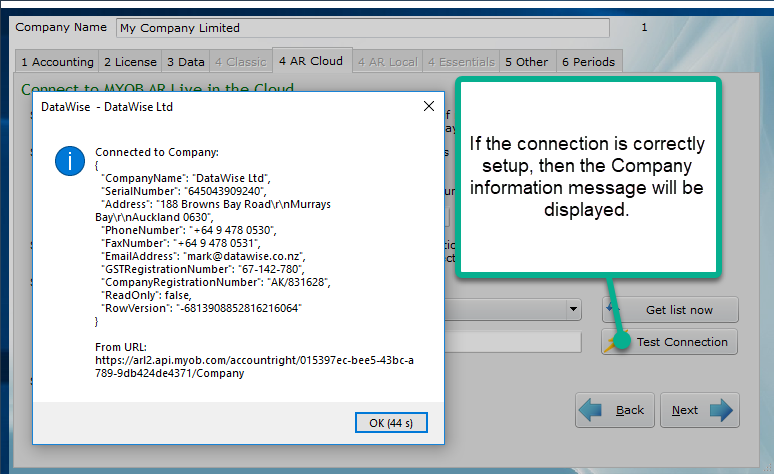
Task: Click the FaxNumber +64 9 478 0531 line
Action: click(x=181, y=243)
